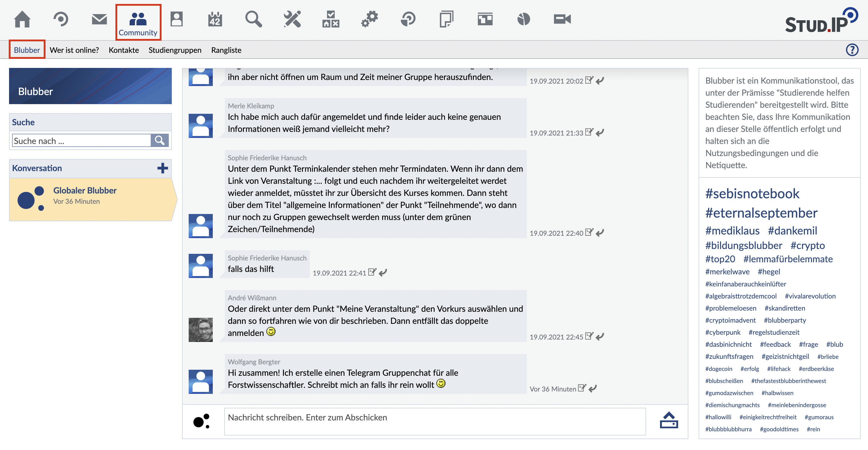Image resolution: width=868 pixels, height=450 pixels.
Task: Open the messages envelope icon
Action: coord(99,19)
